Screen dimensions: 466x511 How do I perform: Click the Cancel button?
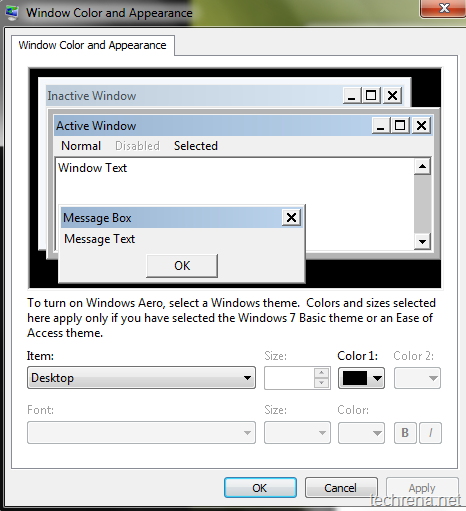tap(341, 488)
